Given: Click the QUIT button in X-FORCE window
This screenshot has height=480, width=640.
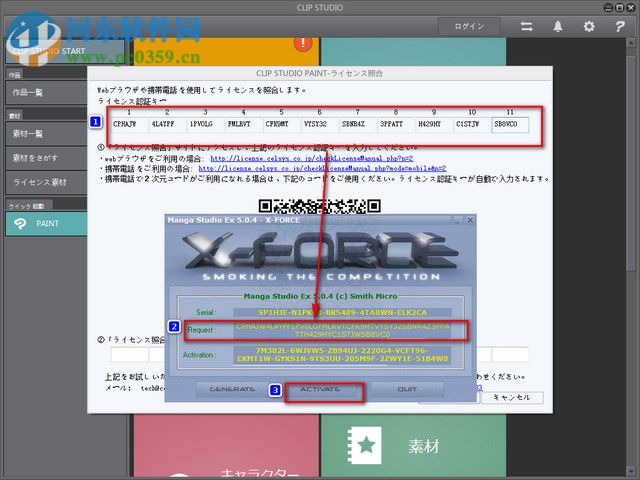Looking at the screenshot, I should [407, 389].
